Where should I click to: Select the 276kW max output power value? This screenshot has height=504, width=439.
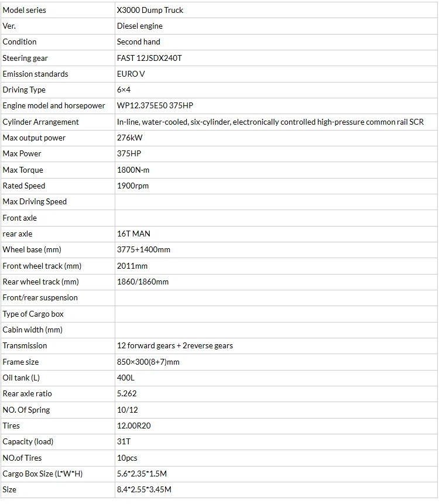(129, 138)
